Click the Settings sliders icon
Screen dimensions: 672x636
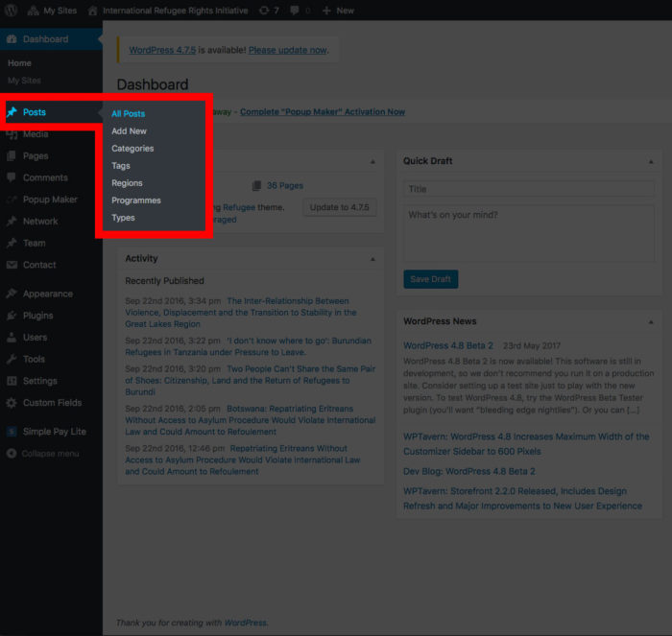pyautogui.click(x=12, y=381)
